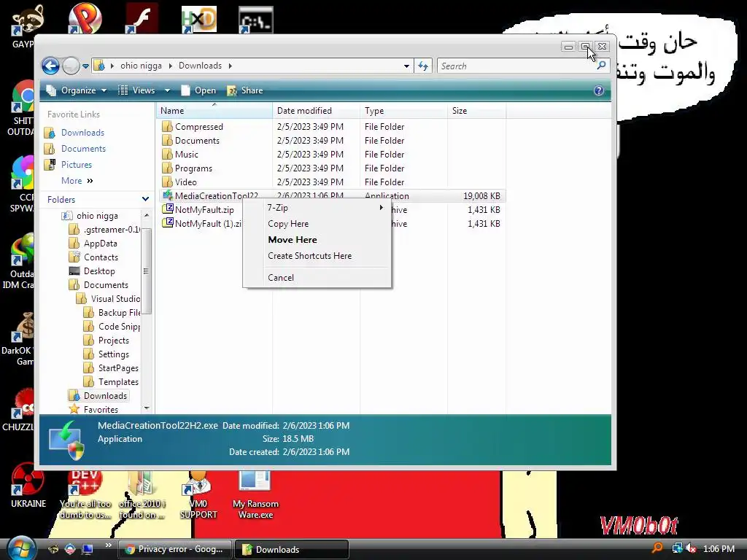Click the forward navigation arrow
Viewport: 747px width, 560px height.
(x=71, y=66)
